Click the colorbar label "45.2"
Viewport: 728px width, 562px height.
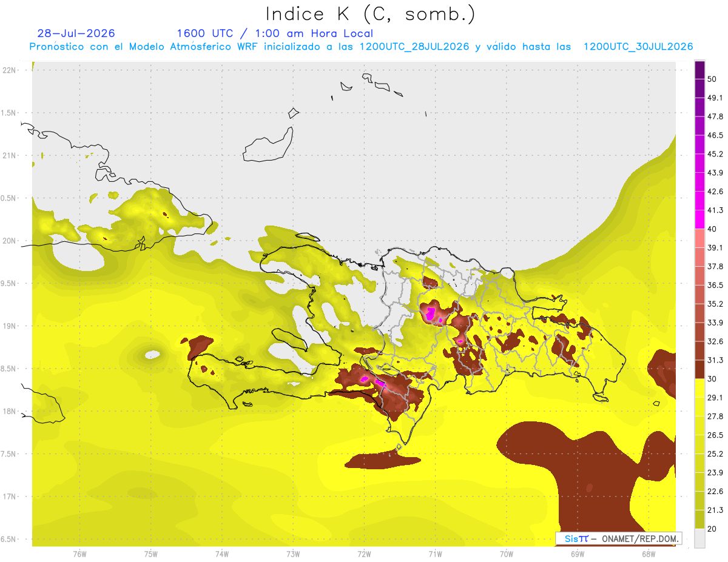tap(715, 154)
